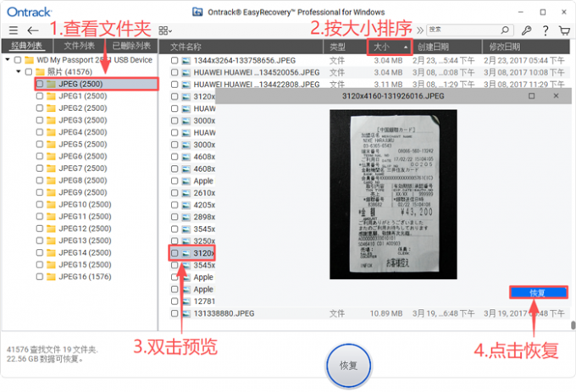This screenshot has width=576, height=392.
Task: Select the JPEG12 (2500) folder
Action: pos(86,229)
